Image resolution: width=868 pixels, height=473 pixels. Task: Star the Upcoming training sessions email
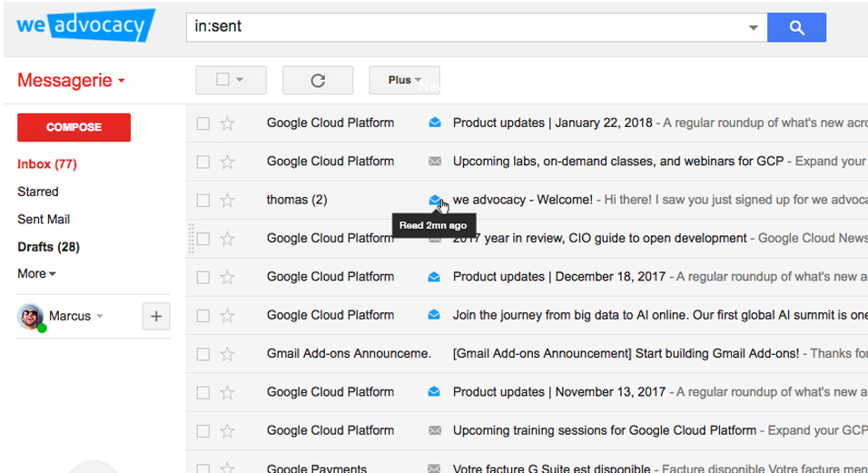click(x=227, y=431)
